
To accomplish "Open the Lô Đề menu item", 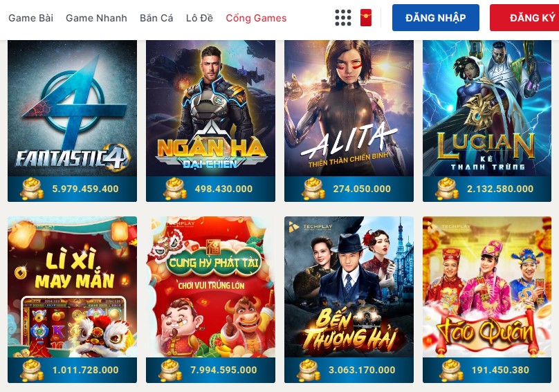I will [x=199, y=18].
